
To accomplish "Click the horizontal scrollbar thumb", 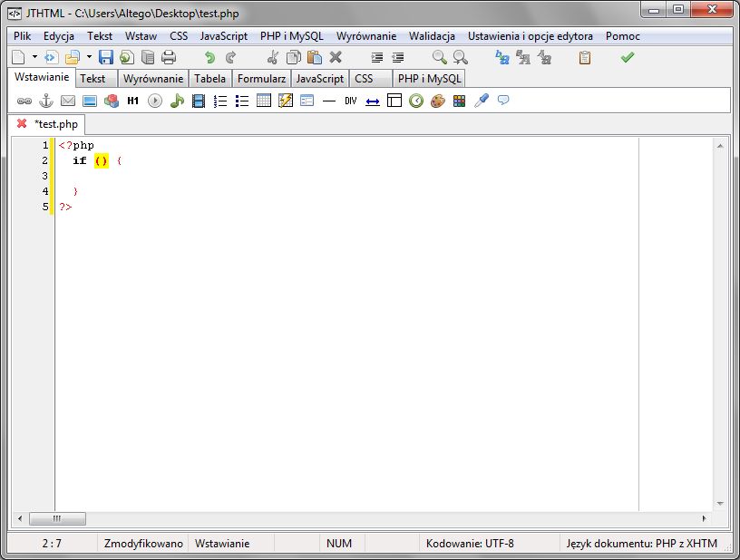I will pos(57,518).
